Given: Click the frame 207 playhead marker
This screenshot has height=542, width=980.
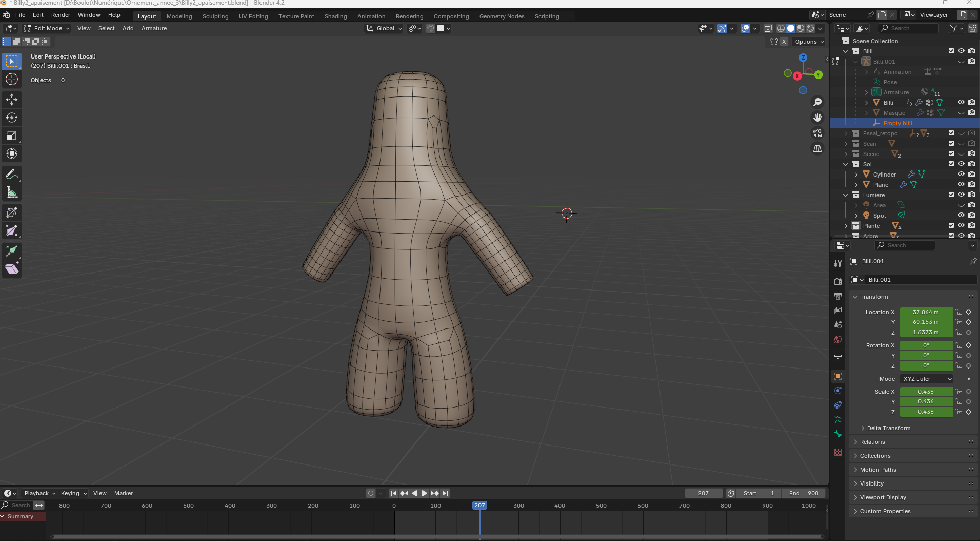Looking at the screenshot, I should (x=479, y=506).
